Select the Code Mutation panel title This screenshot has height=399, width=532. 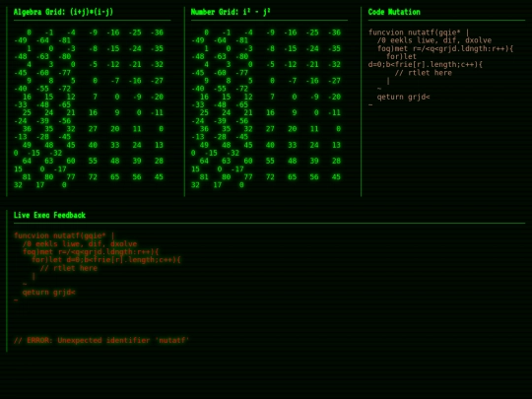(x=394, y=12)
